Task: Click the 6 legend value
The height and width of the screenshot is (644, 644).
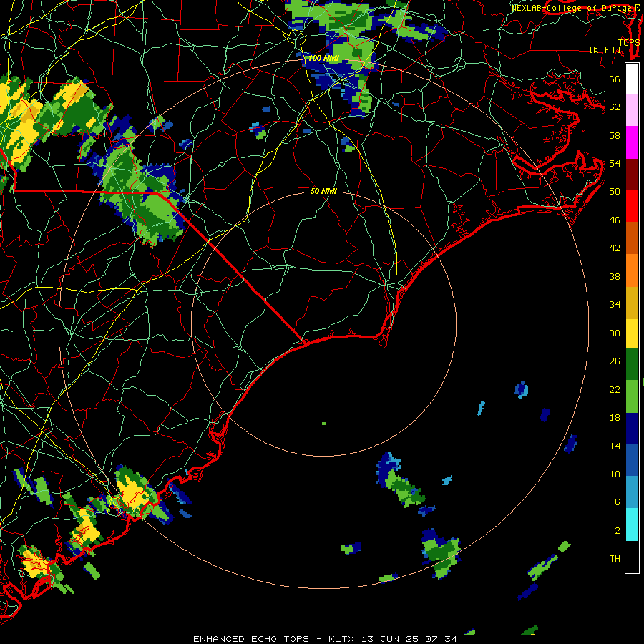Action: (x=617, y=502)
